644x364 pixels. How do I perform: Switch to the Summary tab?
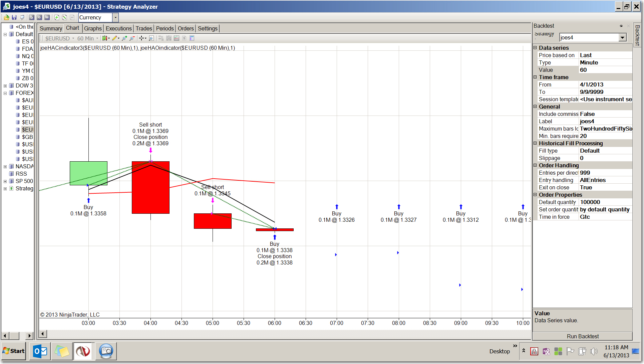click(x=51, y=28)
